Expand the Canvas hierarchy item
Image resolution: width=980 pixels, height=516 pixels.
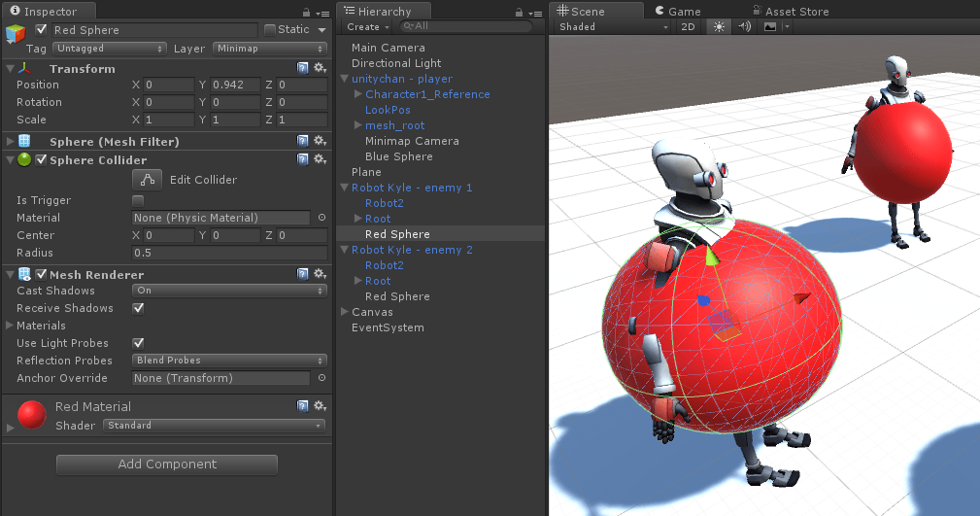coord(345,312)
